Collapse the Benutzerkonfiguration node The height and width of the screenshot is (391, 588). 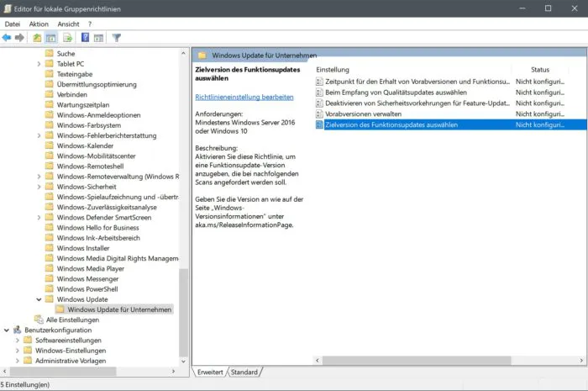click(7, 330)
